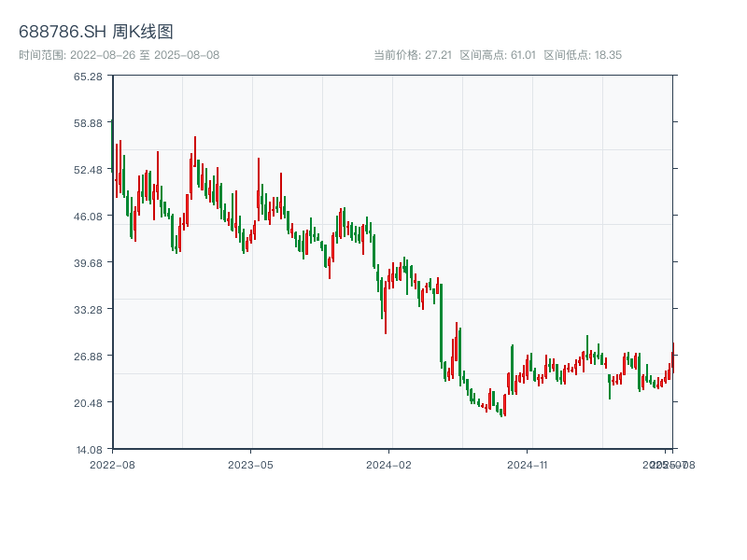Viewport: 747px width, 560px height.
Task: Click the 33.28 y-axis label
Action: tap(88, 310)
